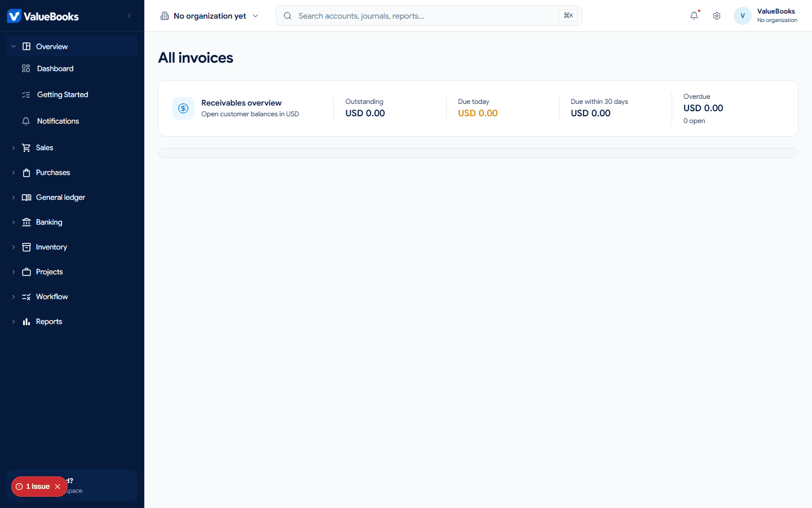Focus the search accounts, journals, reports field
812x508 pixels.
[429, 16]
